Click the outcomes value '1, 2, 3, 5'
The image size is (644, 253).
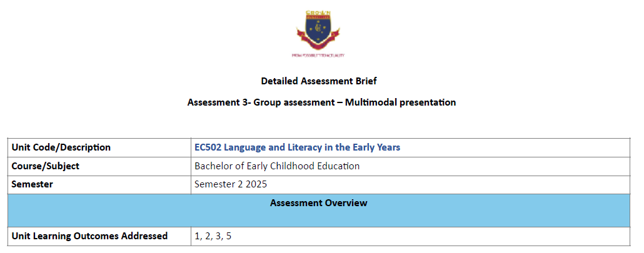(213, 236)
